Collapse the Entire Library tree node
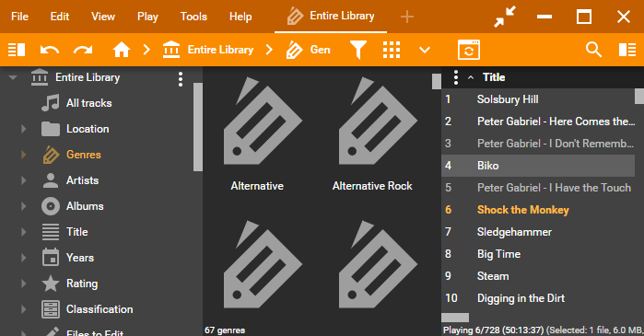Viewport: 644px width, 336px height. [x=13, y=77]
